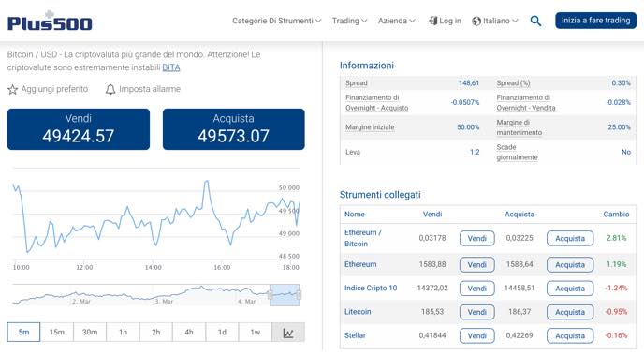Select the 1w interval tab

coord(255,333)
